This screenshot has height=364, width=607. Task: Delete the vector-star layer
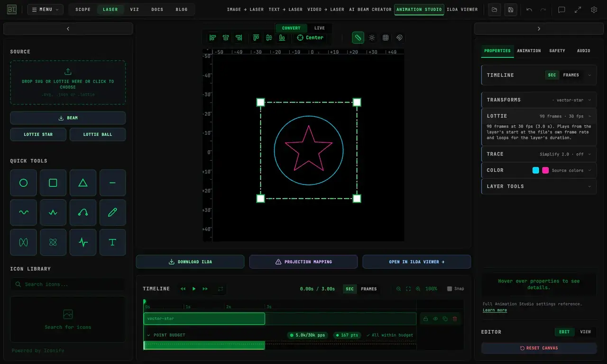(x=455, y=319)
